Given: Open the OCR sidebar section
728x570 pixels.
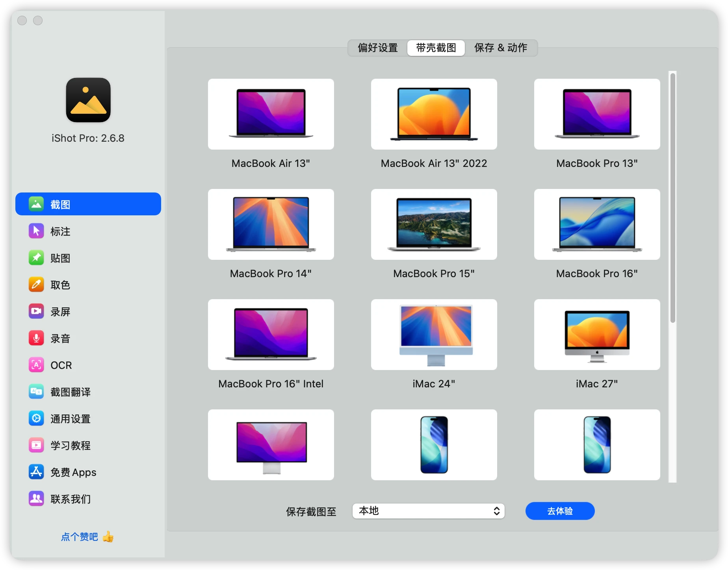Looking at the screenshot, I should pyautogui.click(x=88, y=365).
